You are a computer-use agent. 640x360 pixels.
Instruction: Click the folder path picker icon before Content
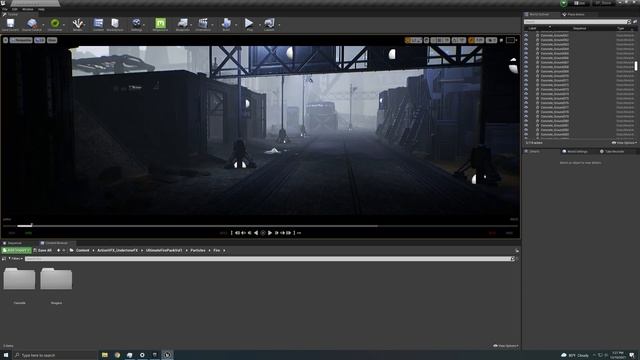pyautogui.click(x=71, y=250)
